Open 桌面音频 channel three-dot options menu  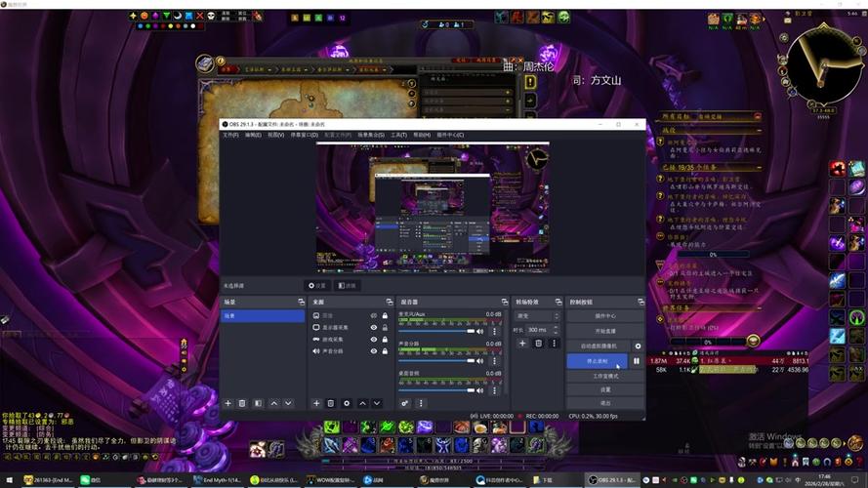click(494, 390)
